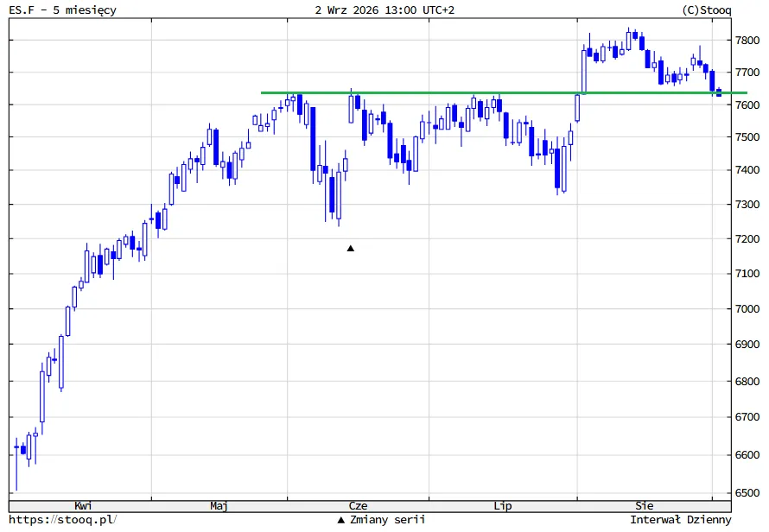
Task: Select the "Sie" month label
Action: click(x=645, y=506)
